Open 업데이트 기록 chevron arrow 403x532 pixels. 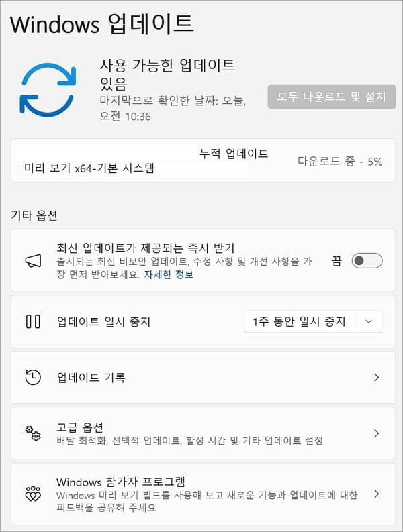[376, 377]
